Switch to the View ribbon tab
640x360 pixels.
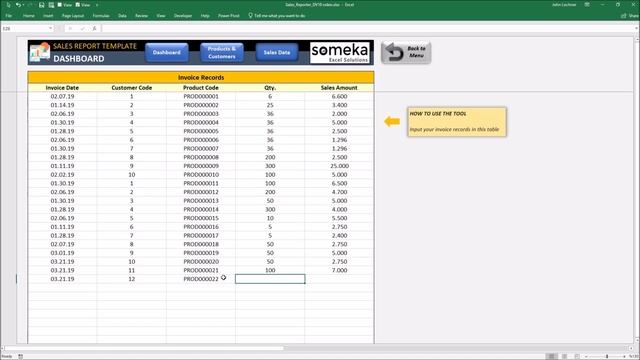pos(161,16)
